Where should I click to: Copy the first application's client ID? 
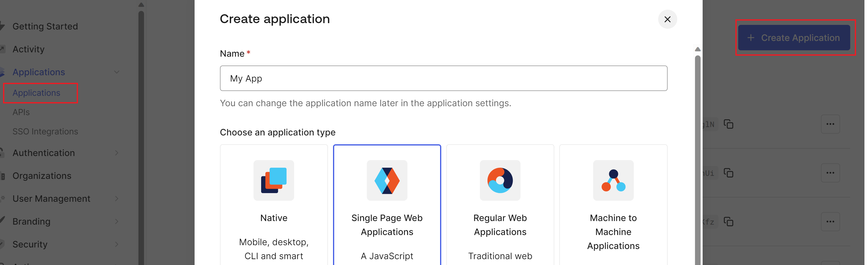[x=729, y=124]
